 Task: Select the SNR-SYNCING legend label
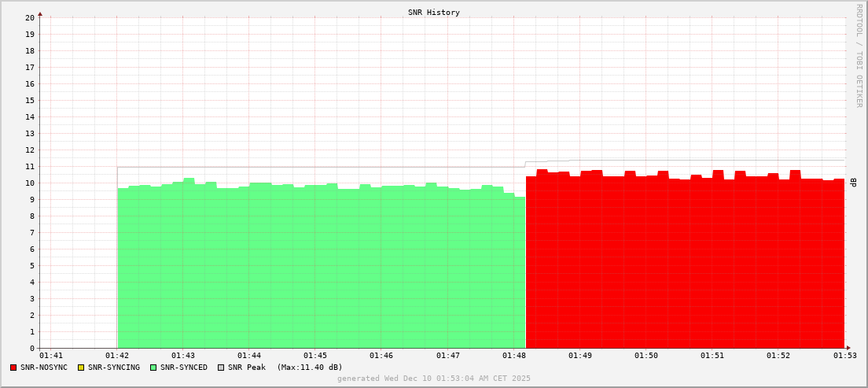113,368
